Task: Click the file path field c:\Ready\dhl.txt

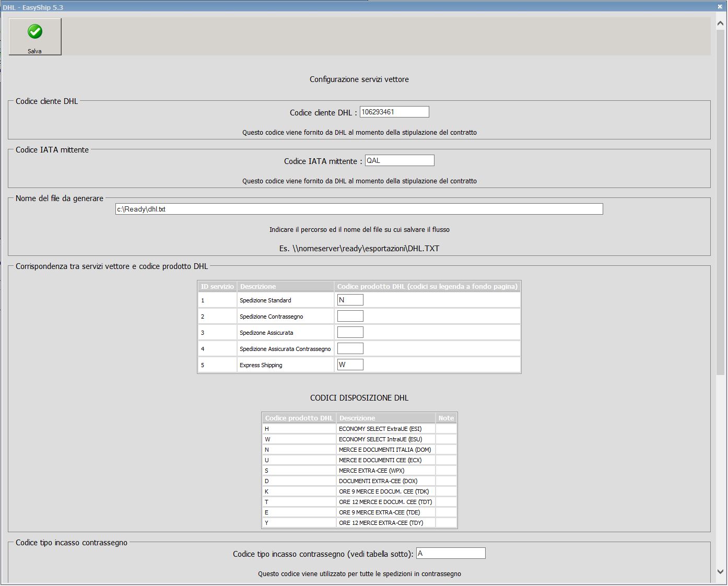Action: (x=359, y=209)
